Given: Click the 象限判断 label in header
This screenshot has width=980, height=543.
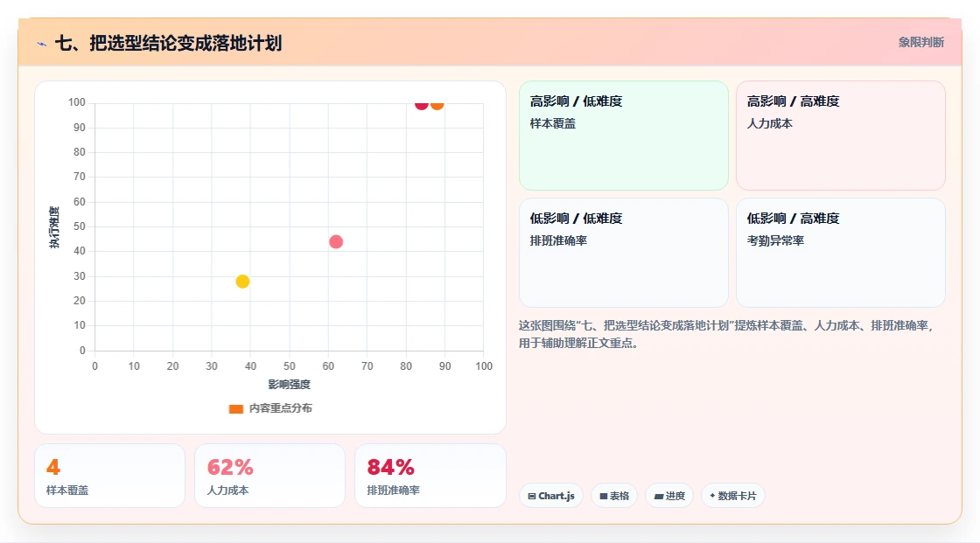Looking at the screenshot, I should 920,43.
